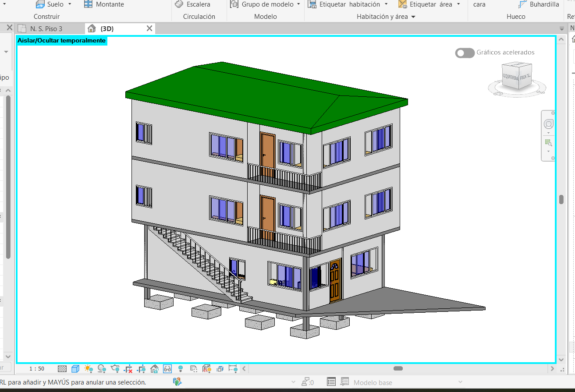Click the unlocked 3D view house icon
Screen dimensions: 575x392
154,369
